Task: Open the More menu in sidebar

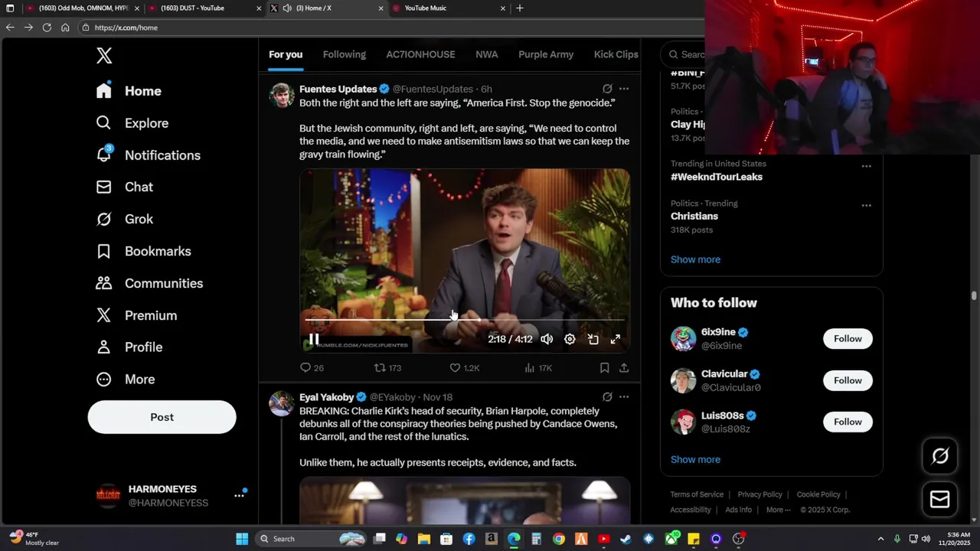Action: [x=125, y=380]
